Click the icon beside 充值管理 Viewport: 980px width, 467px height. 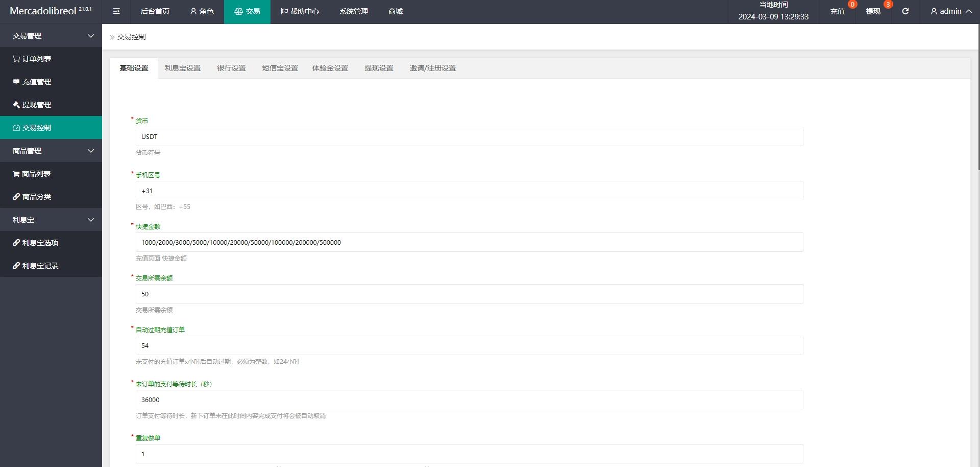(x=16, y=82)
